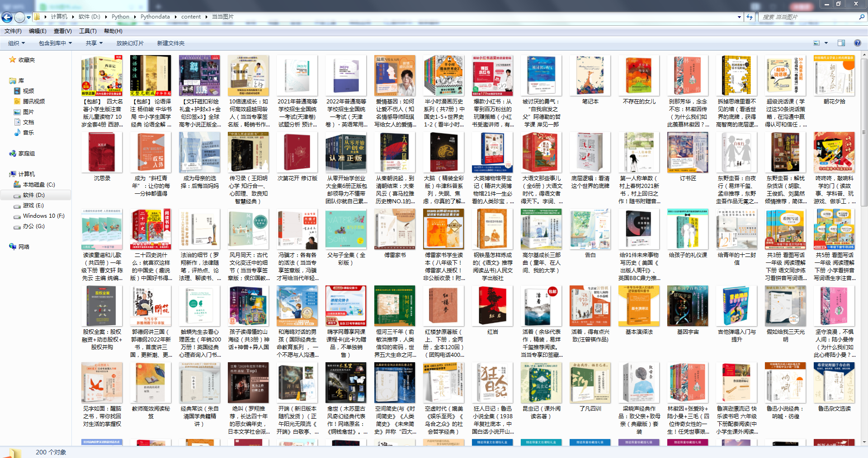Click Python in address breadcrumb
868x458 pixels.
click(x=120, y=17)
